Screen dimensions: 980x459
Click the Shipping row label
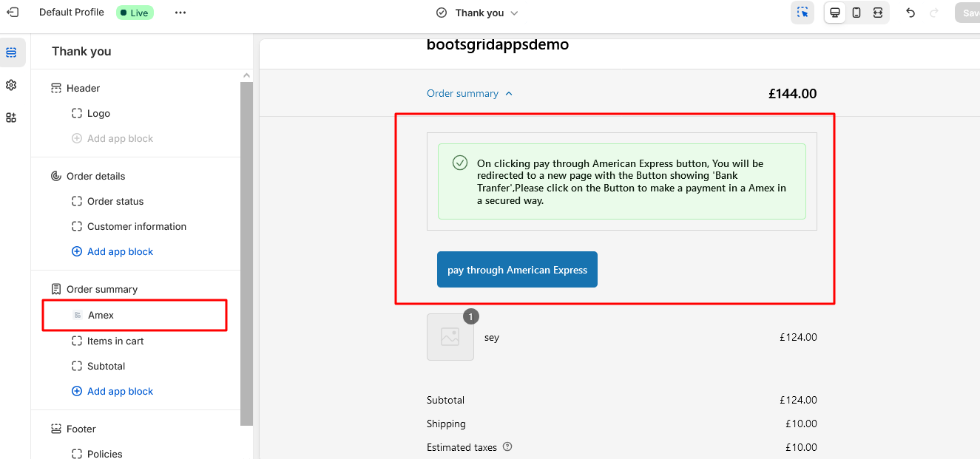(x=446, y=424)
